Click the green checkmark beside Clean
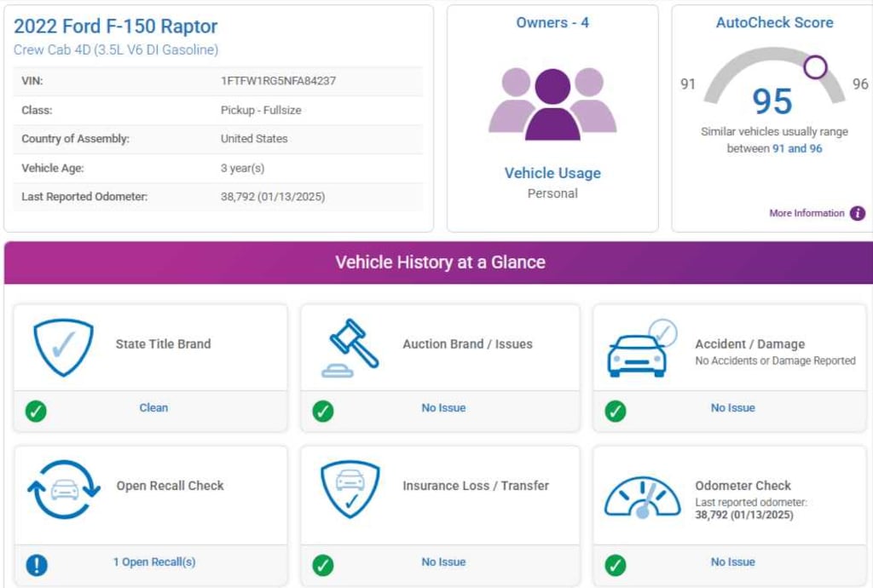The image size is (873, 588). (x=36, y=411)
